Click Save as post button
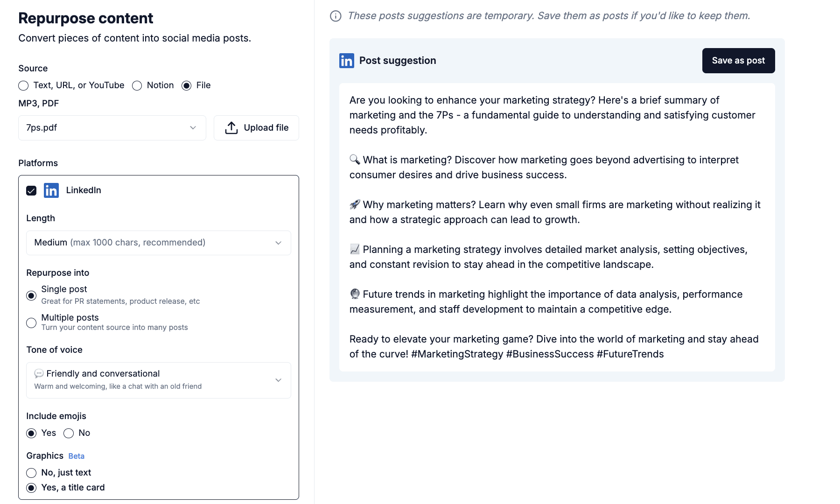This screenshot has height=504, width=840. tap(738, 61)
